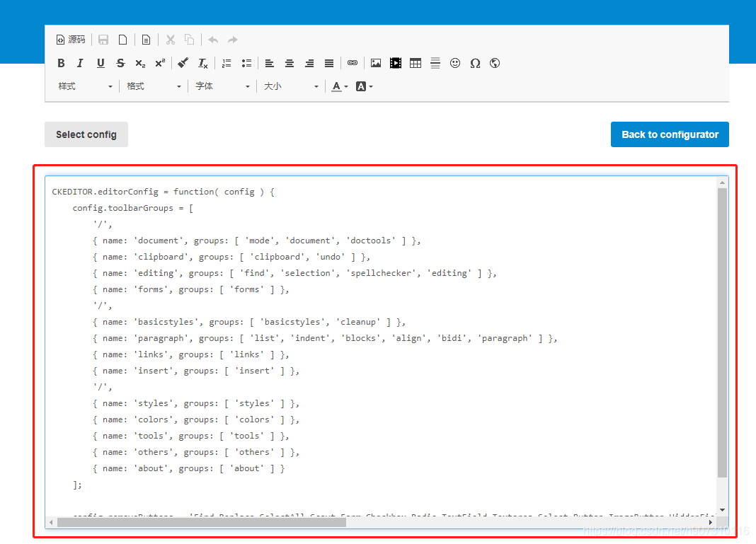The width and height of the screenshot is (756, 544).
Task: Click the globe IFrame icon
Action: 495,63
